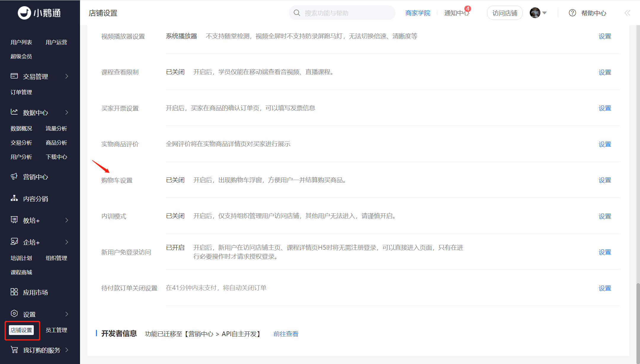
Task: Click the 访问店铺 button
Action: [505, 13]
